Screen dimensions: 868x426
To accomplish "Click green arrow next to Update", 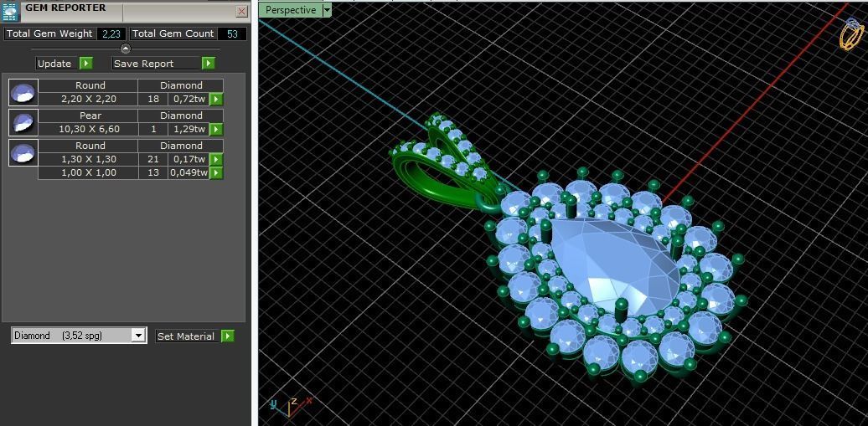I will click(85, 64).
